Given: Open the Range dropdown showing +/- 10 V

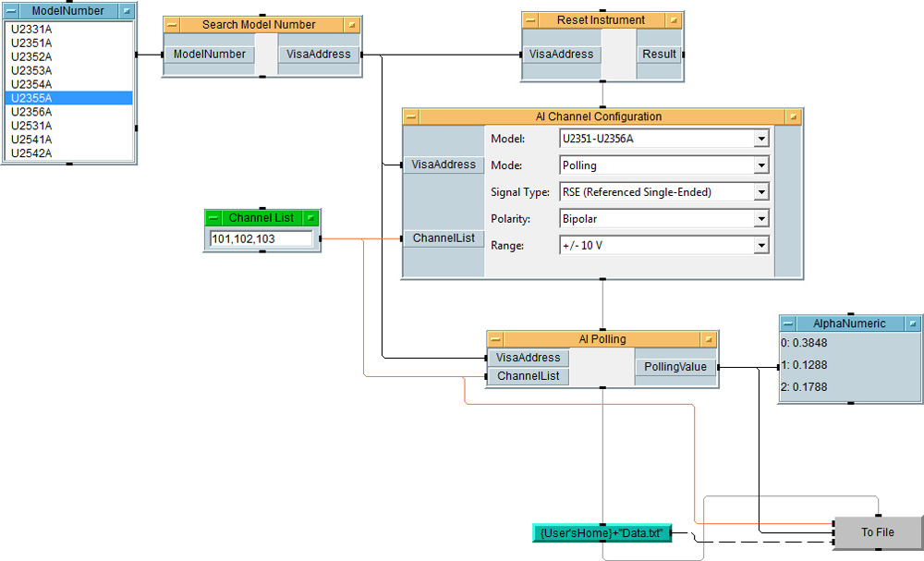Looking at the screenshot, I should pyautogui.click(x=760, y=246).
